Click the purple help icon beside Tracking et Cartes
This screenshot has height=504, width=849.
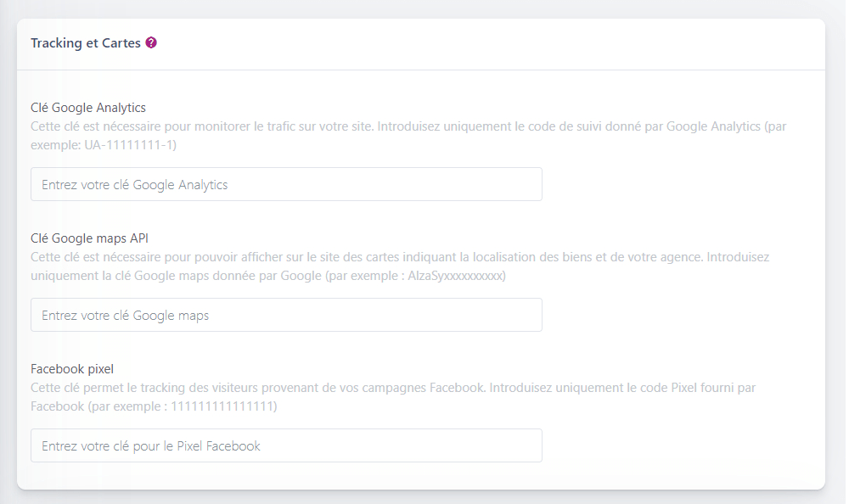(x=151, y=42)
